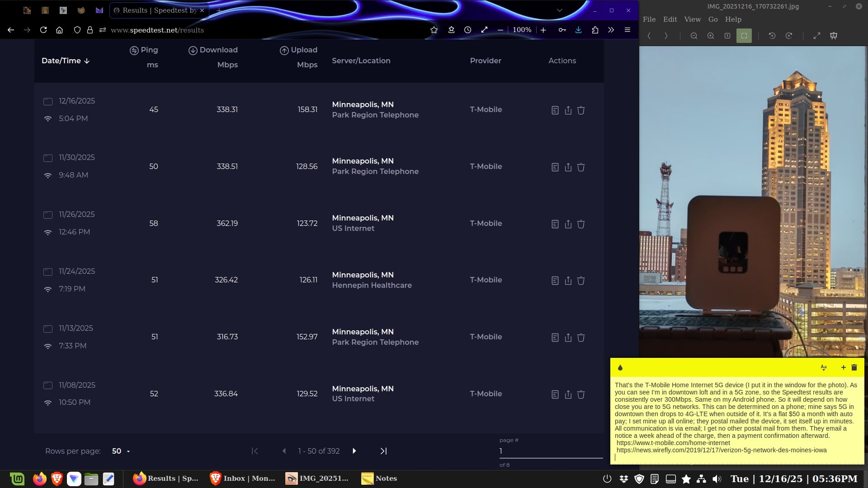Open the Rows per page dropdown

(x=121, y=451)
